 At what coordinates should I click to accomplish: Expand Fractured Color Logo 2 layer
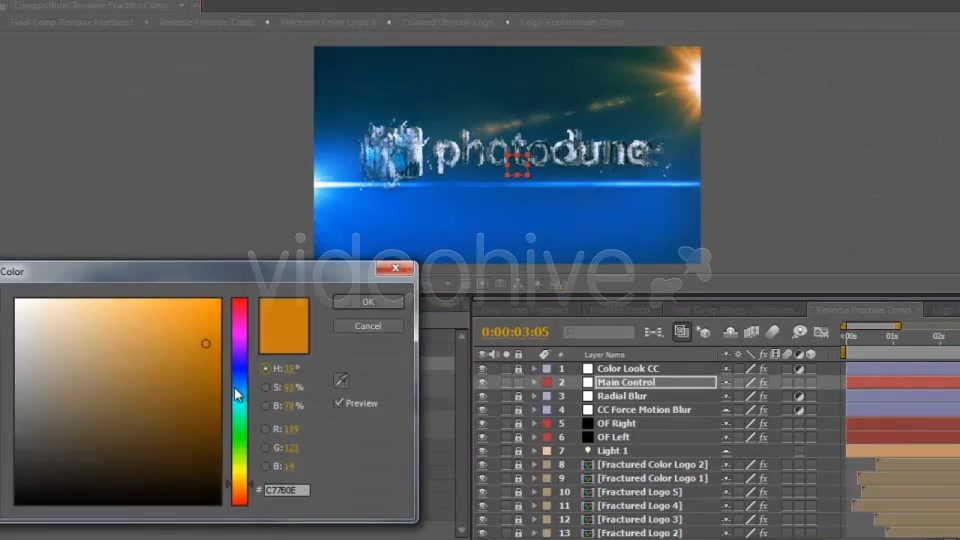coord(534,465)
